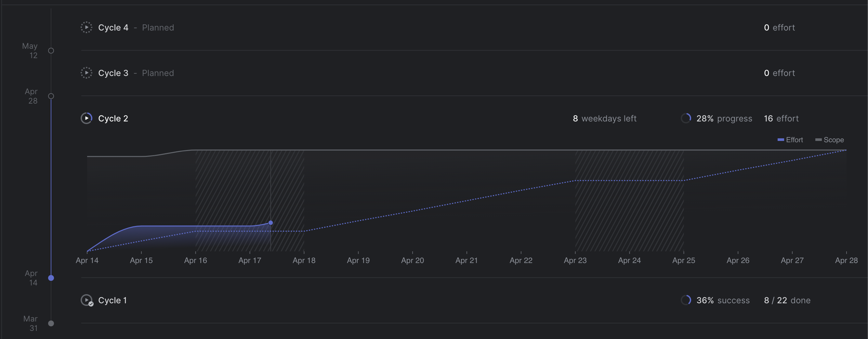The width and height of the screenshot is (868, 339).
Task: Click the current effort data point on chart
Action: (x=270, y=222)
